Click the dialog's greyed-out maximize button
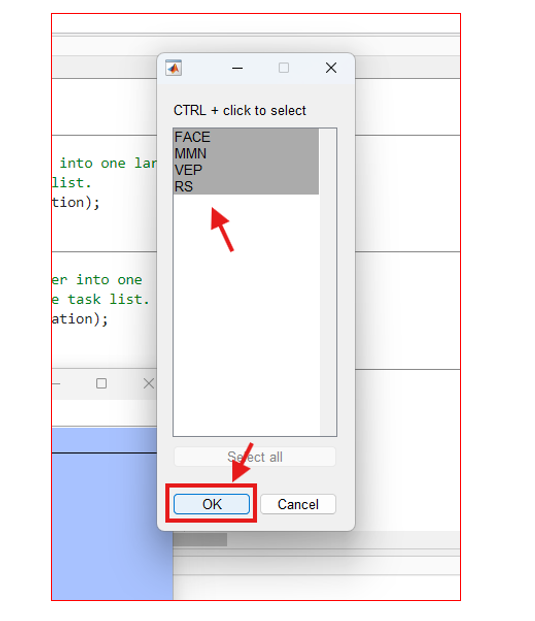Image resolution: width=535 pixels, height=621 pixels. click(284, 68)
